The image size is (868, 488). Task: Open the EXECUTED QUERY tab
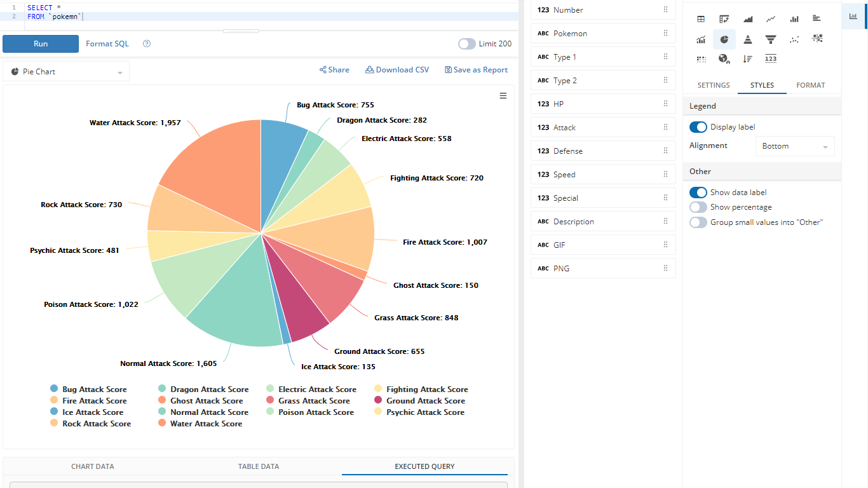[x=424, y=466]
